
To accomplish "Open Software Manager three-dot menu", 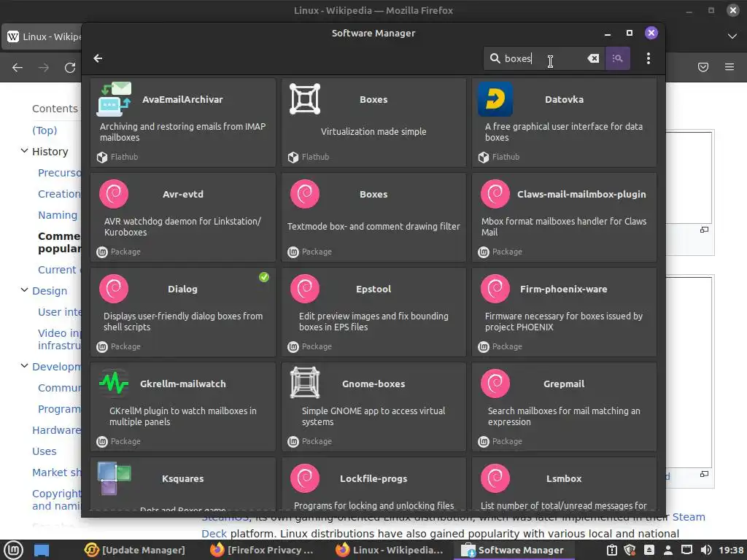I will coord(648,58).
